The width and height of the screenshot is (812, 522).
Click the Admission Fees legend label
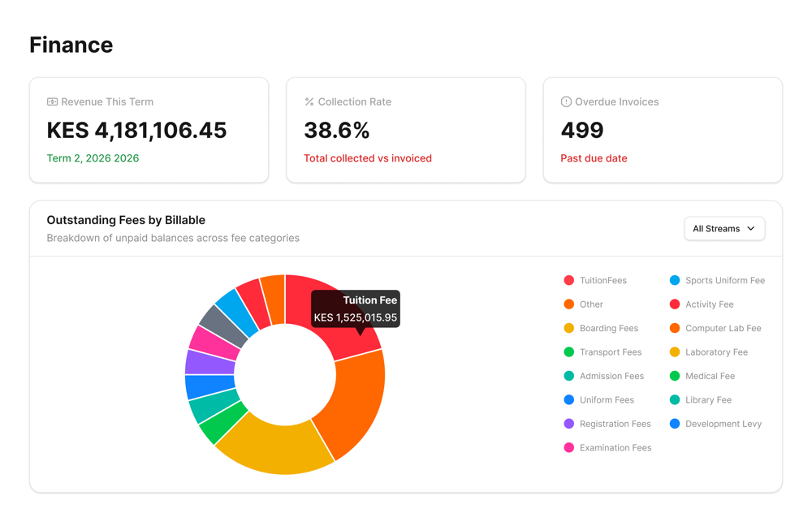click(611, 376)
